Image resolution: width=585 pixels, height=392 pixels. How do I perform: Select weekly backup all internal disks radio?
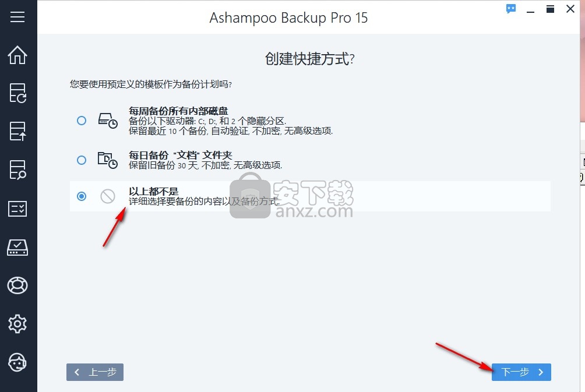pos(82,121)
